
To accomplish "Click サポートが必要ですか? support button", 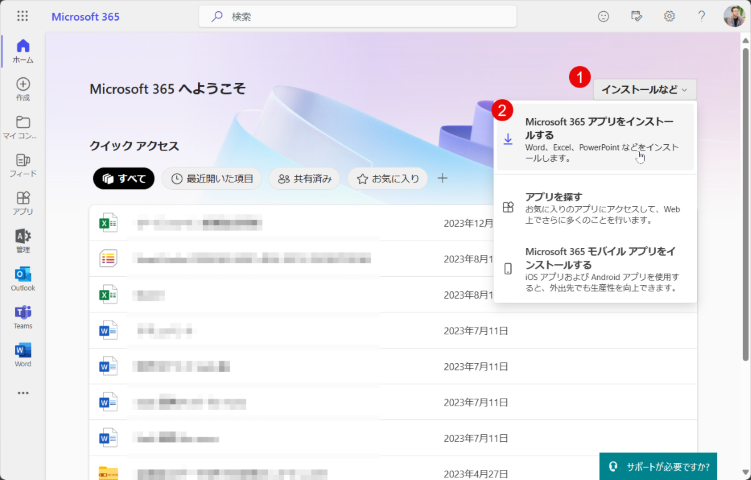I will click(x=658, y=466).
